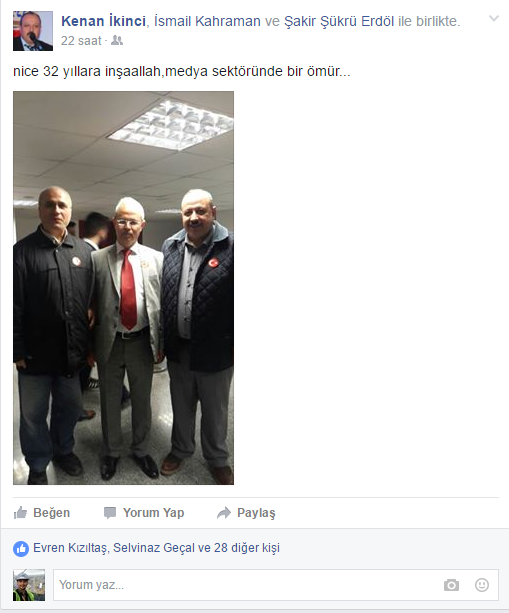Open Evren Kızıltaş's profile

pos(70,548)
